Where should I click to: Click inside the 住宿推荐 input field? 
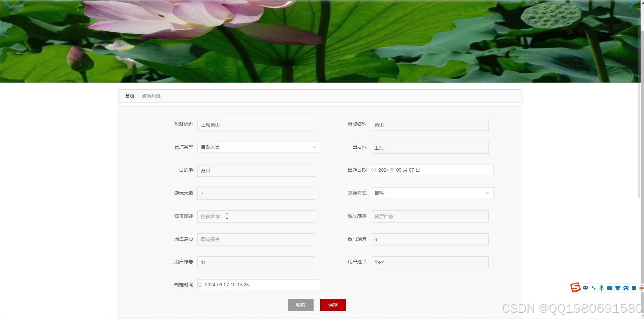[256, 216]
